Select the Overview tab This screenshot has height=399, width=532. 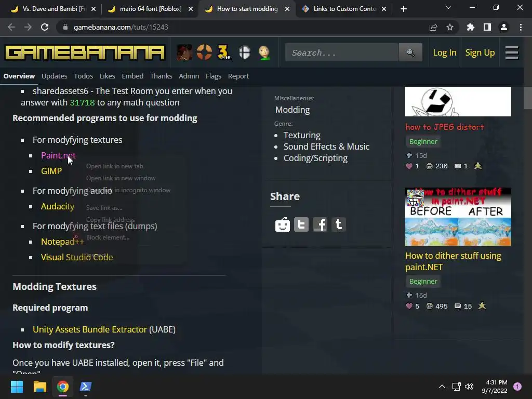pos(19,76)
